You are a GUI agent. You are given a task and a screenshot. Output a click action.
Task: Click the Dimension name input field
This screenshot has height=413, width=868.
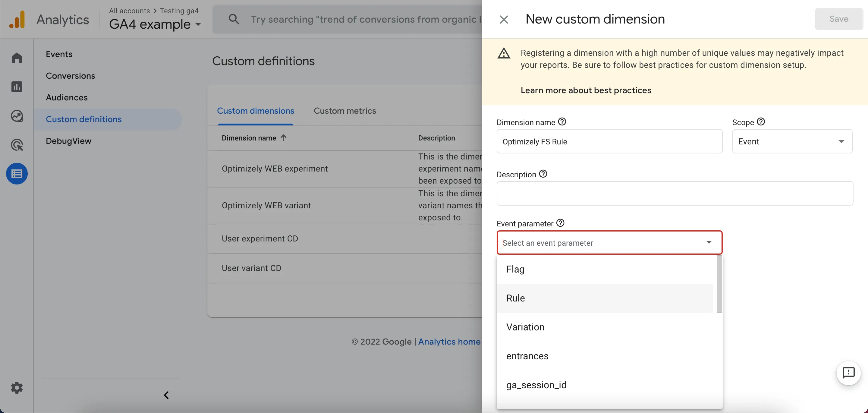click(609, 142)
